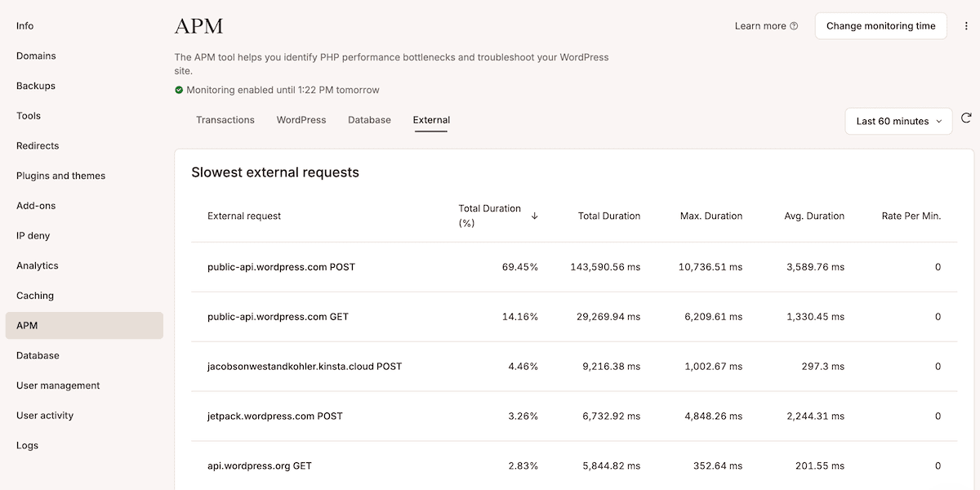Click the green monitoring enabled checkmark
This screenshot has width=980, height=490.
tap(179, 90)
